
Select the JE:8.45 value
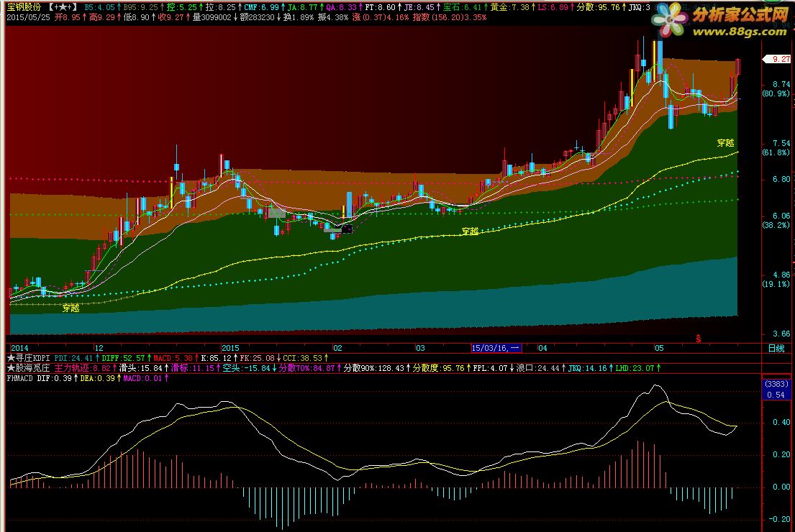coord(419,7)
